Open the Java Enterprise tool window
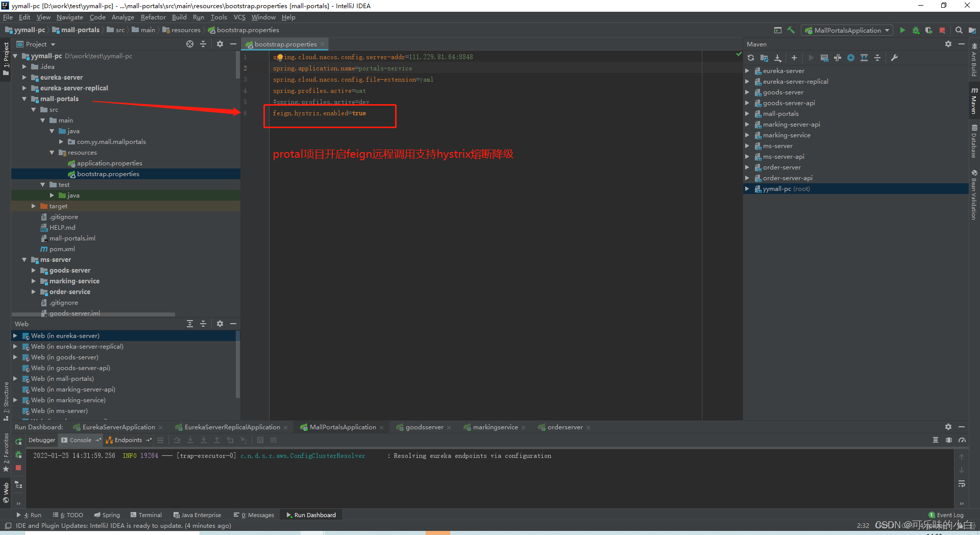Image resolution: width=980 pixels, height=535 pixels. pos(197,515)
